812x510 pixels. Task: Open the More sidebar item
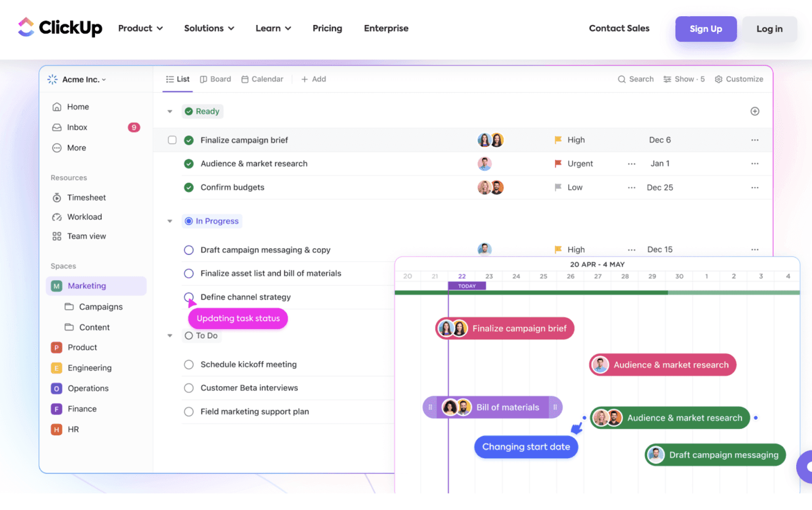pos(69,148)
